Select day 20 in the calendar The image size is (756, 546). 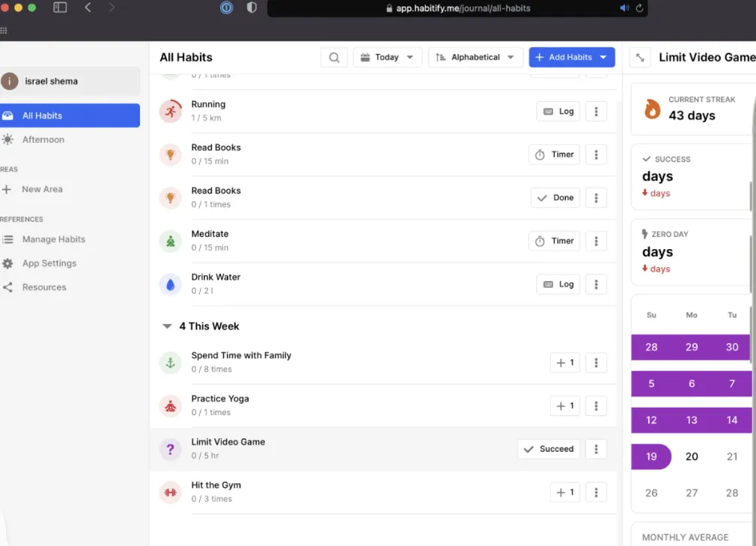point(692,456)
